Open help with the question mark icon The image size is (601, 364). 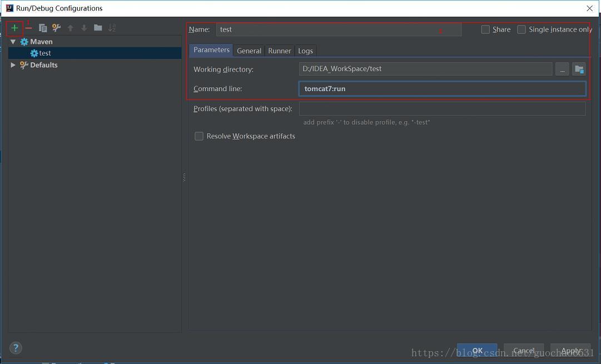coord(16,348)
